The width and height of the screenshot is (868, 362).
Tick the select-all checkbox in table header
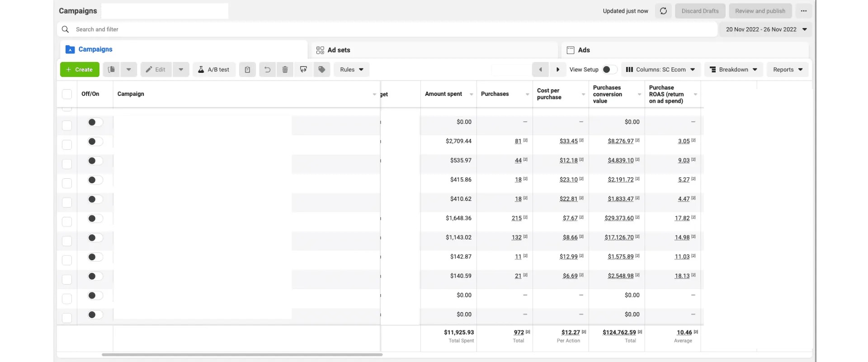(x=67, y=94)
